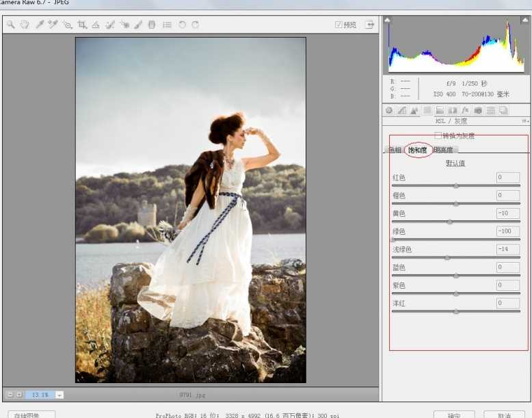
Task: Open the HSL panel options menu
Action: point(524,121)
